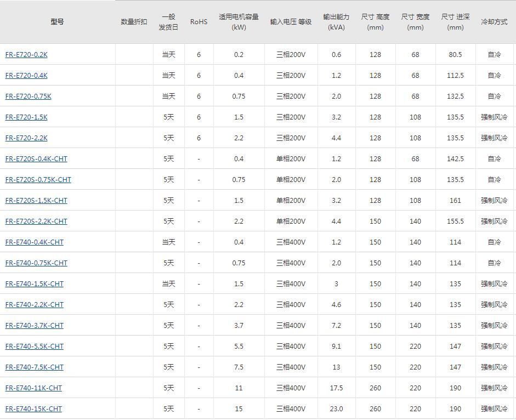The width and height of the screenshot is (516, 420).
Task: Select 强制风冷 in the FR-E720-1.5K row
Action: point(494,117)
